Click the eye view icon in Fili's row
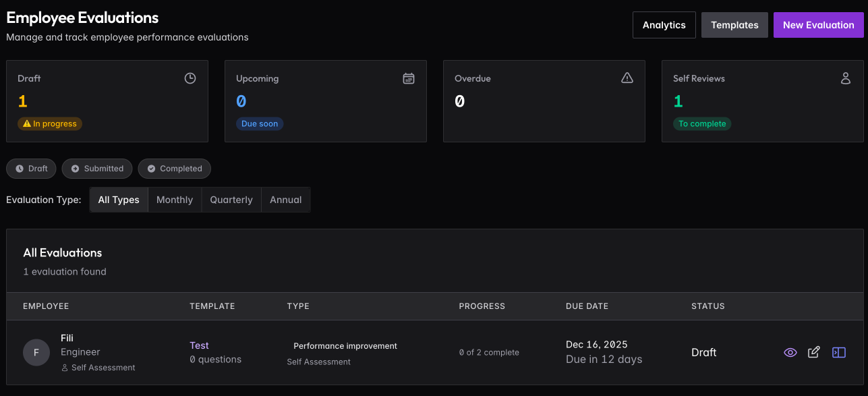 [790, 352]
